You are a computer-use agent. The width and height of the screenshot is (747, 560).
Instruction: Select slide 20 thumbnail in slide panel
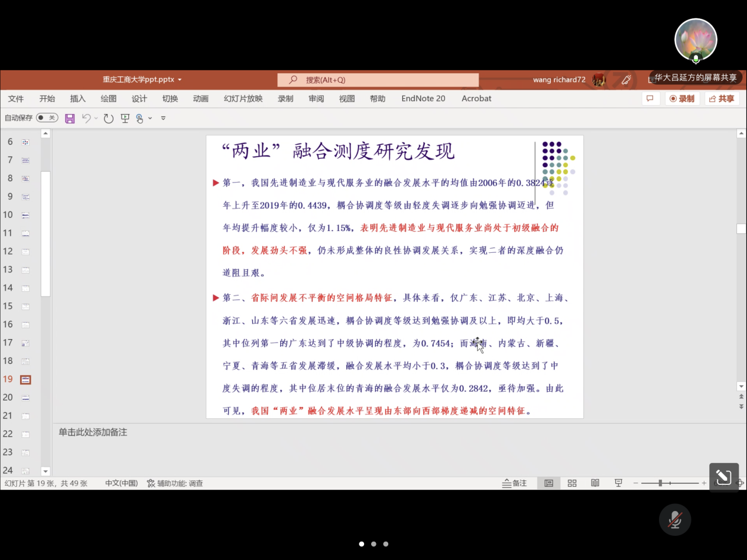(25, 398)
